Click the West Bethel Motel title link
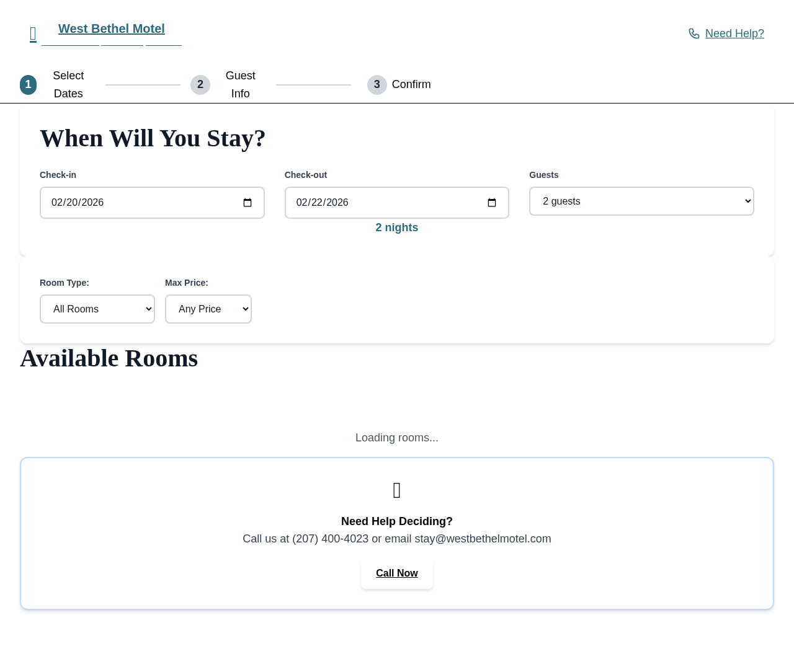794x672 pixels. 112,29
